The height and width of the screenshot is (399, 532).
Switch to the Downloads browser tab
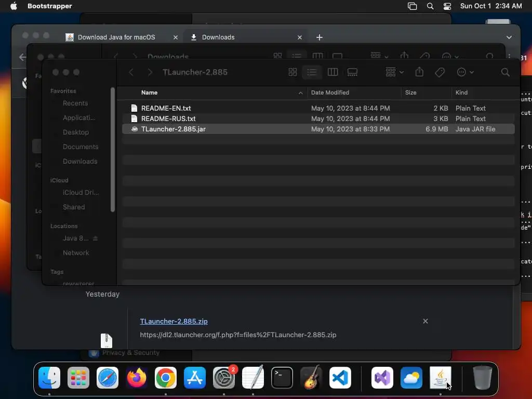(218, 37)
